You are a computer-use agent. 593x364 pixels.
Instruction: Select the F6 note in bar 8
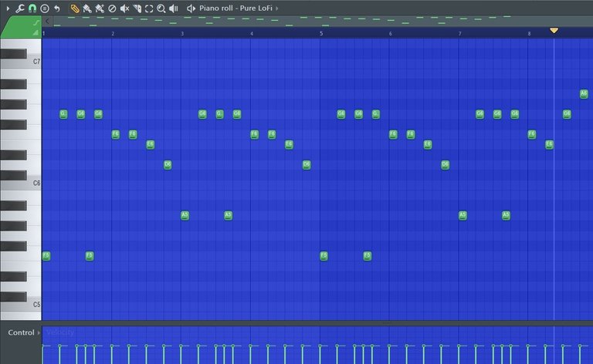pyautogui.click(x=532, y=134)
